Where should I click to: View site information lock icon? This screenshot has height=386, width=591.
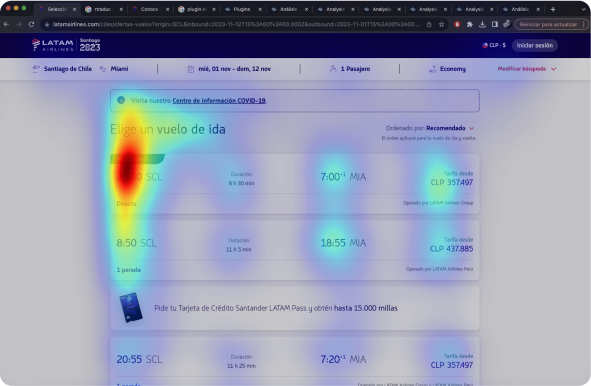[47, 25]
